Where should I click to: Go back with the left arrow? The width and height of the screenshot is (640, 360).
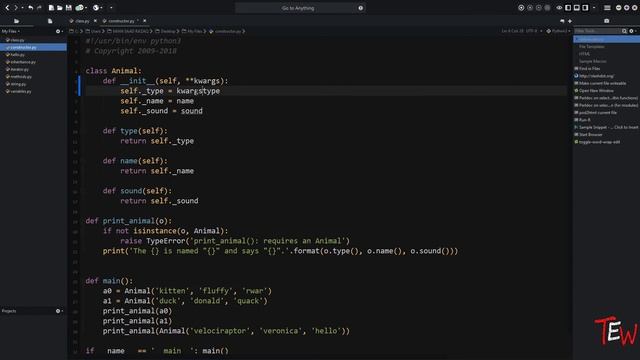coord(7,8)
